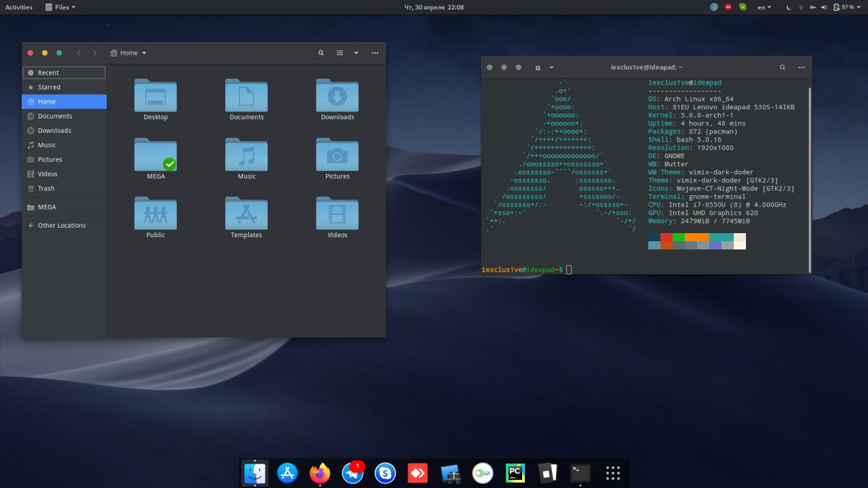This screenshot has height=488, width=868.
Task: Show all applications grid in dock
Action: click(x=613, y=472)
